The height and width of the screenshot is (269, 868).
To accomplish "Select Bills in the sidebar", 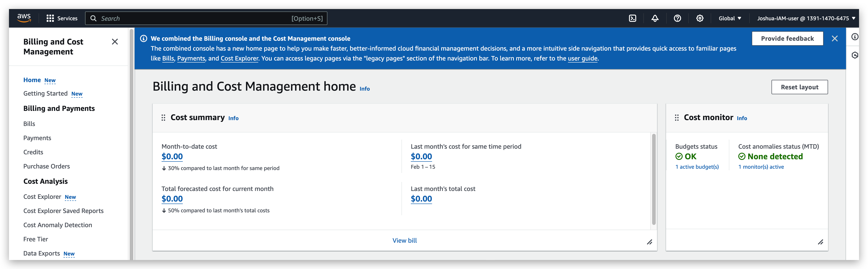I will point(29,123).
